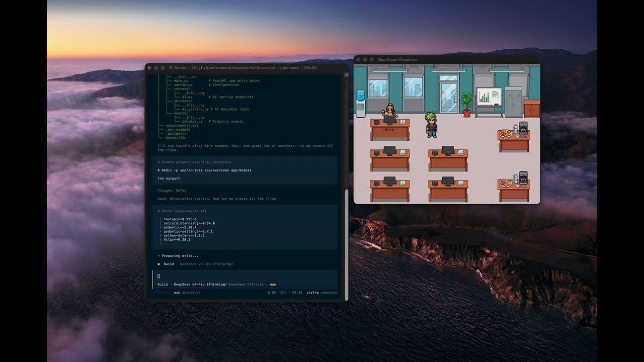Click ai_service.py in the tree

pos(195,109)
